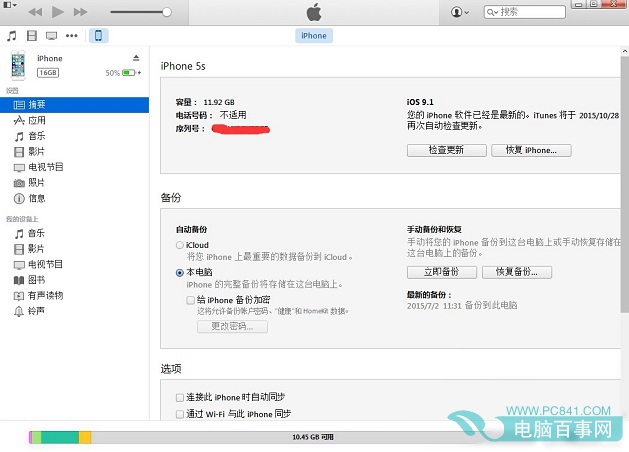Click the play button
The width and height of the screenshot is (629, 452).
pos(58,12)
